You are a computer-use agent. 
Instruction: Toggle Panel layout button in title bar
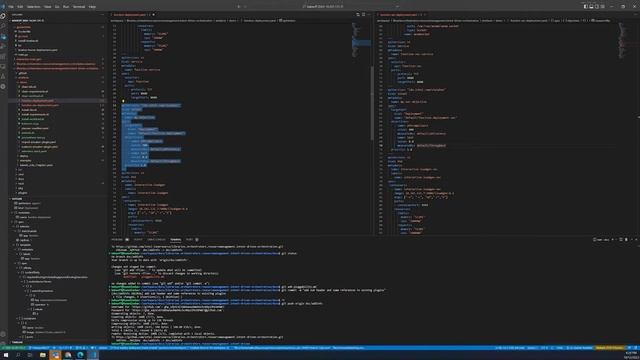(x=591, y=7)
